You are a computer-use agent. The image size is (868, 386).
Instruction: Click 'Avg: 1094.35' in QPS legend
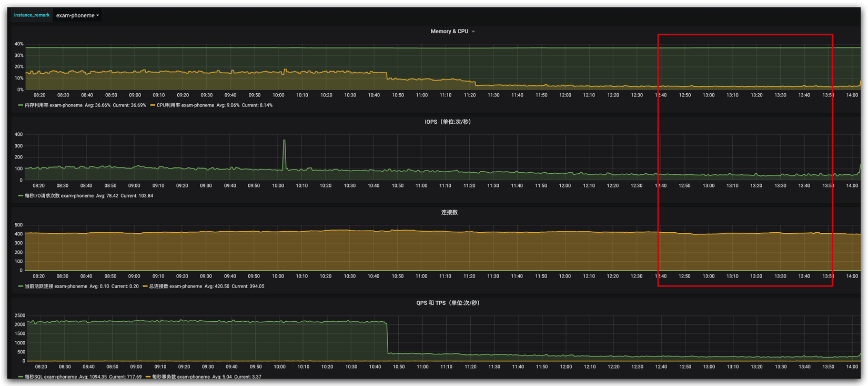[93, 377]
